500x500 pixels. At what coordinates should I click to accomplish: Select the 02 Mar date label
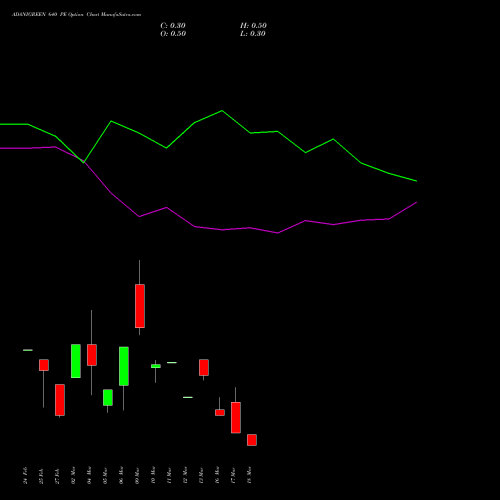coord(74,475)
